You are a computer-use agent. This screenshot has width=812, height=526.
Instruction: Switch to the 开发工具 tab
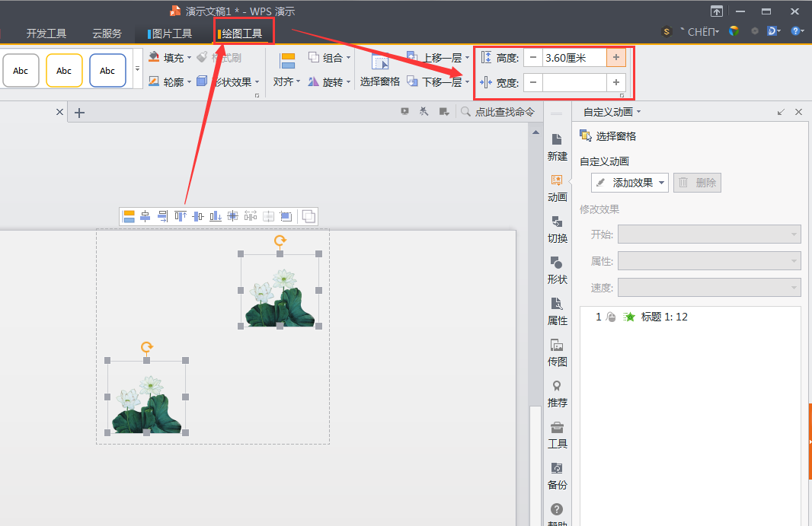46,33
